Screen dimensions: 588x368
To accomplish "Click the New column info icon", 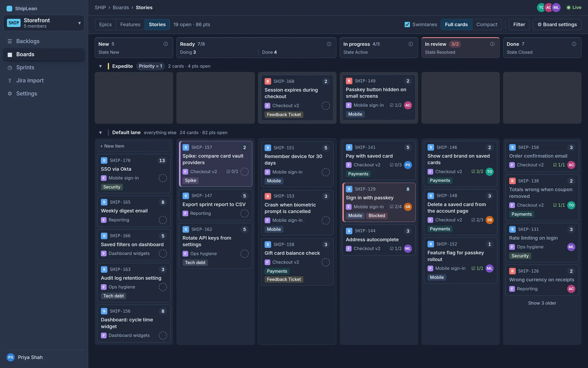I will 166,44.
